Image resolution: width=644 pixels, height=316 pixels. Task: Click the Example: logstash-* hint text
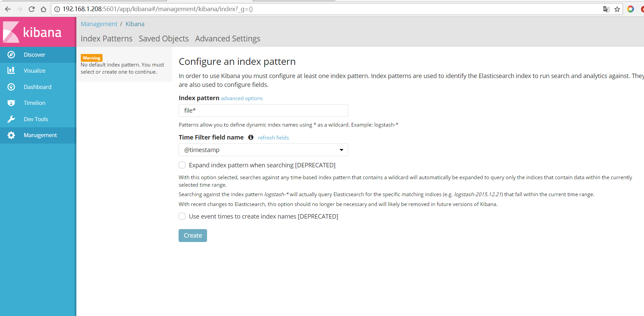[x=374, y=125]
